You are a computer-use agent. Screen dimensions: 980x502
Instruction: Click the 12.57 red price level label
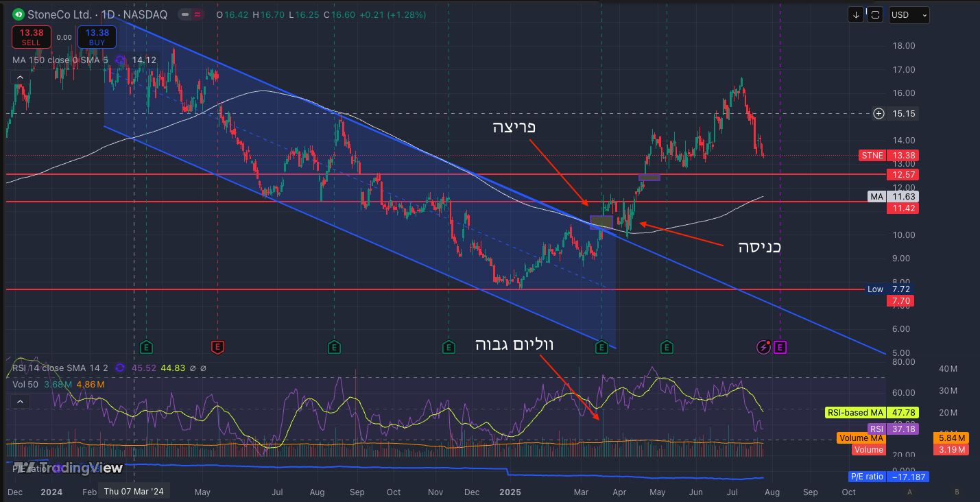(903, 175)
